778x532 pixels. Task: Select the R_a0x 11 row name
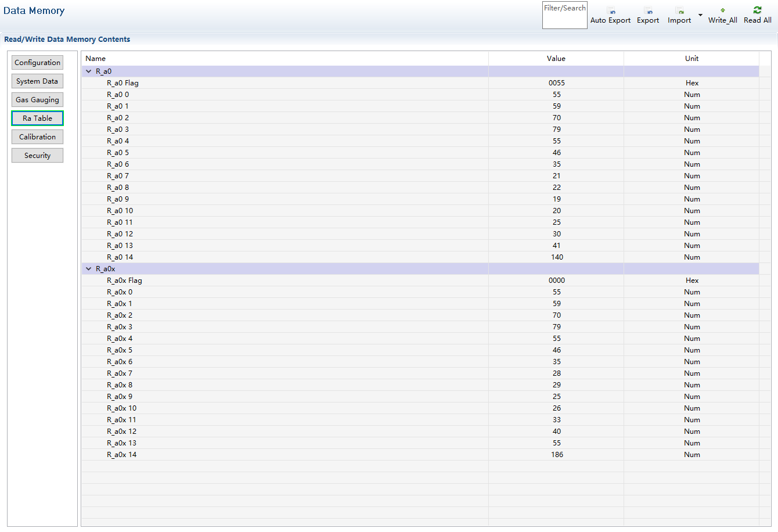(122, 420)
